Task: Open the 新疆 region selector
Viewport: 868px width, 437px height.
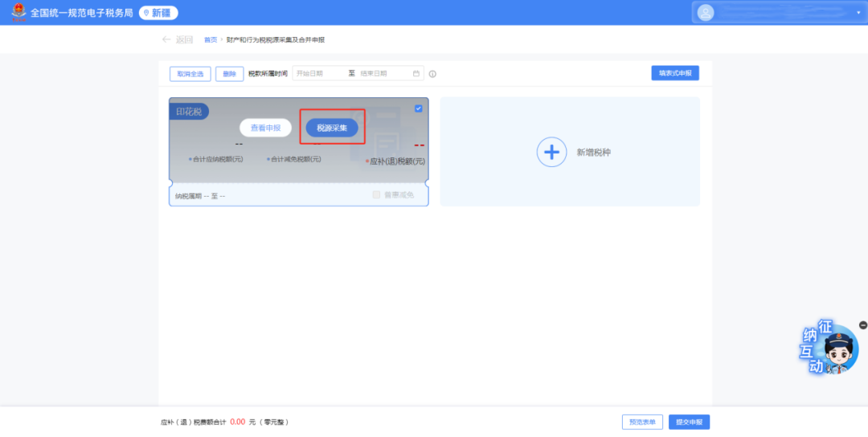Action: click(x=158, y=13)
